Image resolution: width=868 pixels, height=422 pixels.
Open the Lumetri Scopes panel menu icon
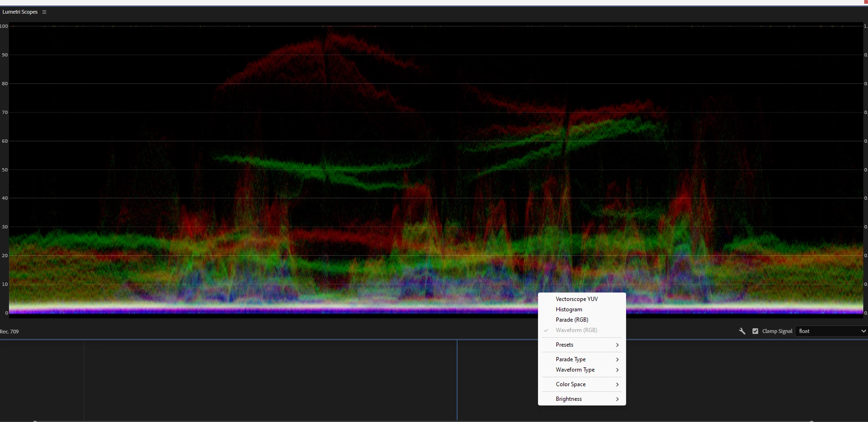pos(44,12)
